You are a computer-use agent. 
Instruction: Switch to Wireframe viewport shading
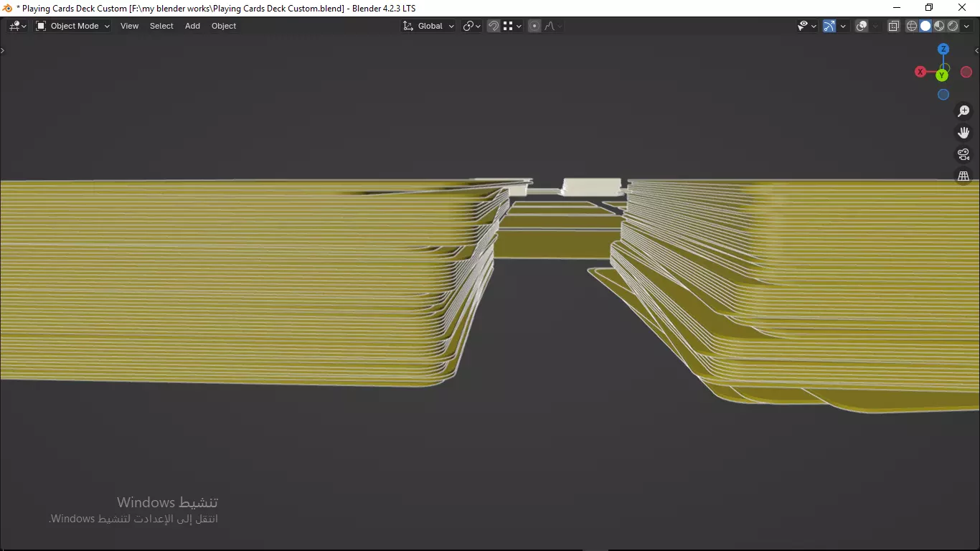[912, 26]
